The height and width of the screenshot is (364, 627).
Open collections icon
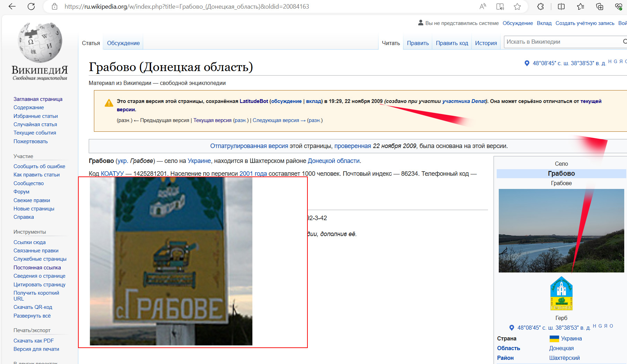click(600, 6)
